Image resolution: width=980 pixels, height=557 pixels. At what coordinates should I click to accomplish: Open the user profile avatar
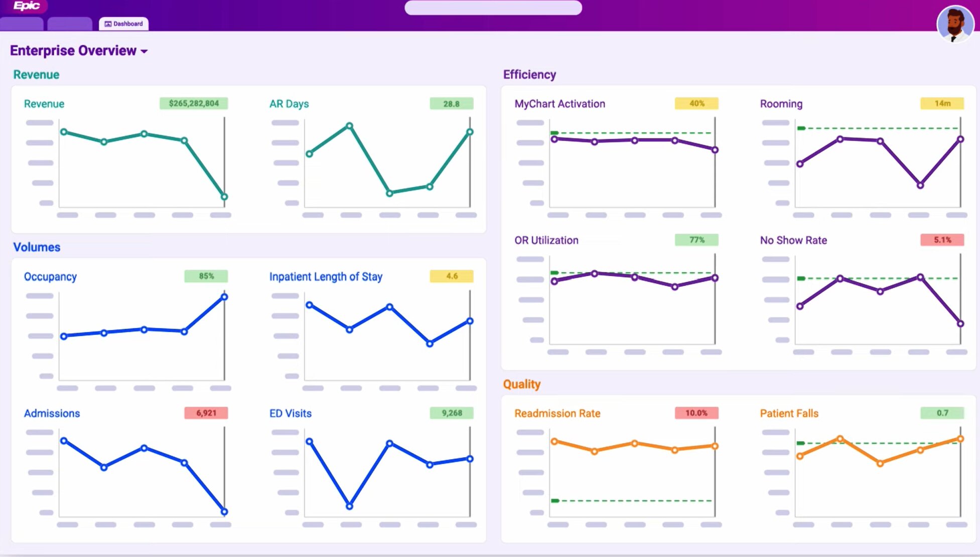click(955, 24)
